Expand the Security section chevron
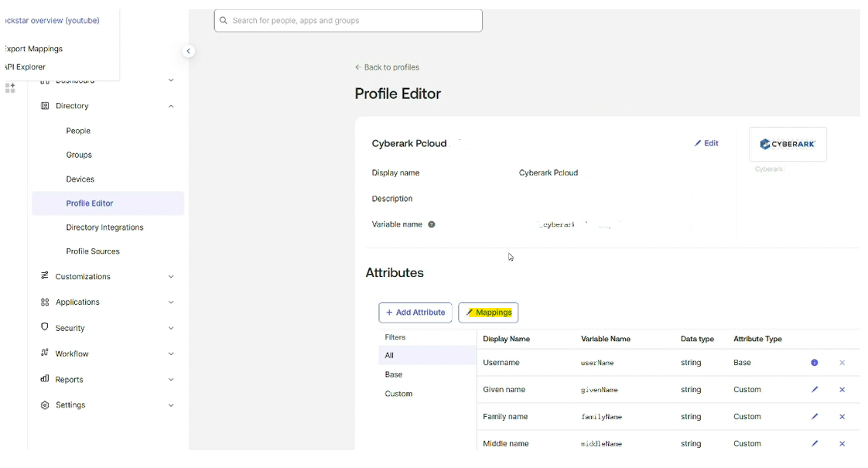This screenshot has height=468, width=868. pyautogui.click(x=171, y=328)
